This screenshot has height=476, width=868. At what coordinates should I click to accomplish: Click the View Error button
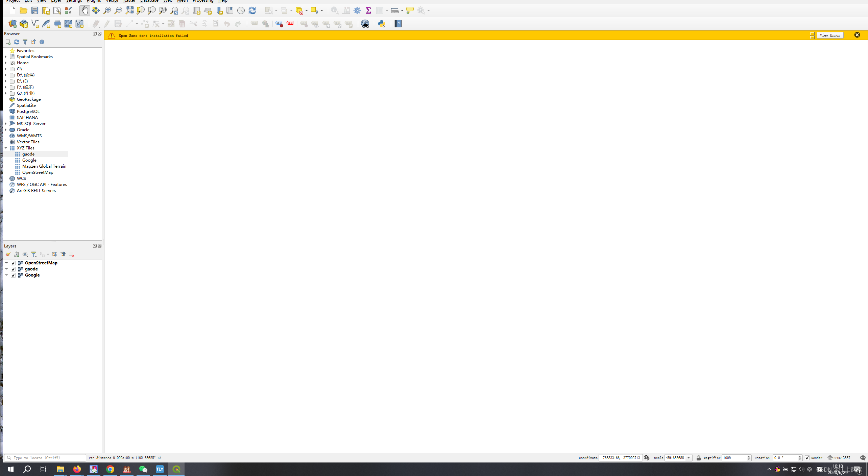point(830,35)
